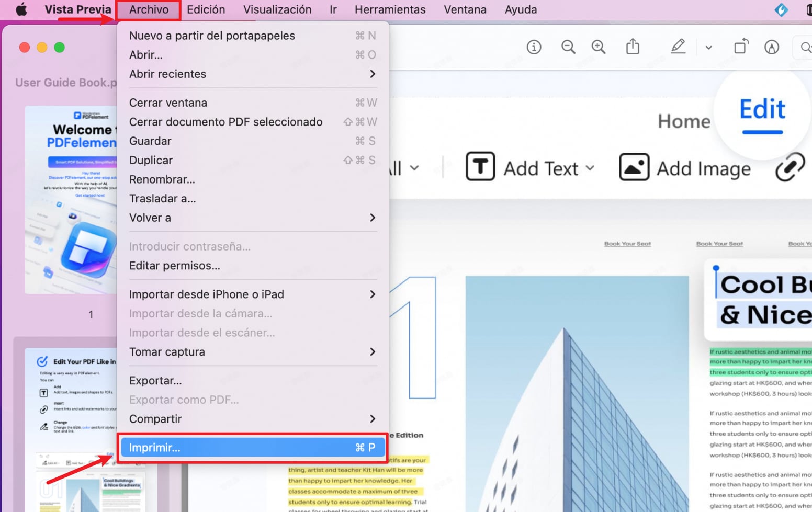This screenshot has width=812, height=512.
Task: Open the Ventana menu
Action: pyautogui.click(x=465, y=9)
